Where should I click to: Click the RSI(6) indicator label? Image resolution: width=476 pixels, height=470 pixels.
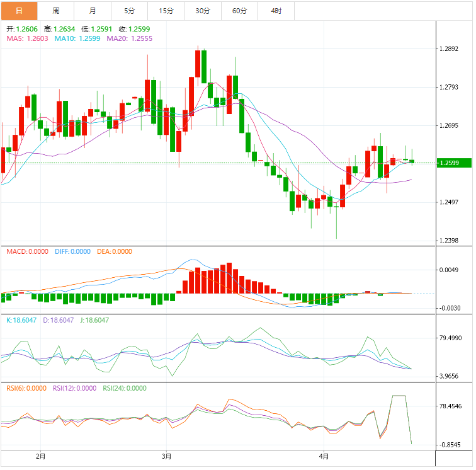click(25, 388)
